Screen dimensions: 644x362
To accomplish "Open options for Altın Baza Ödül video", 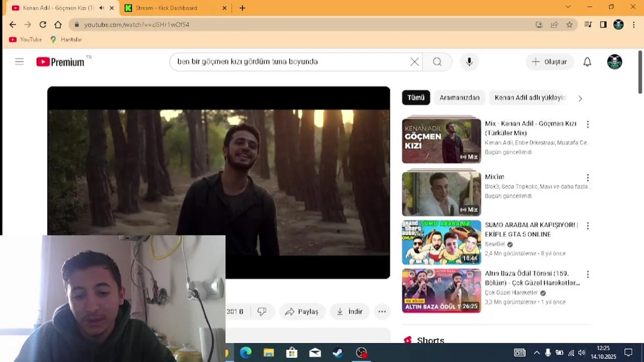I will click(587, 275).
